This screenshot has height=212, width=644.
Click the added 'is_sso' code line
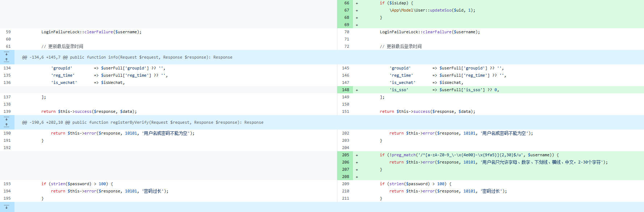point(444,90)
